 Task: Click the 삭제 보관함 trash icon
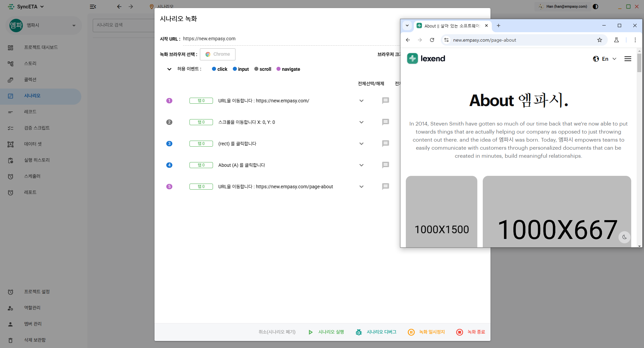pos(10,340)
